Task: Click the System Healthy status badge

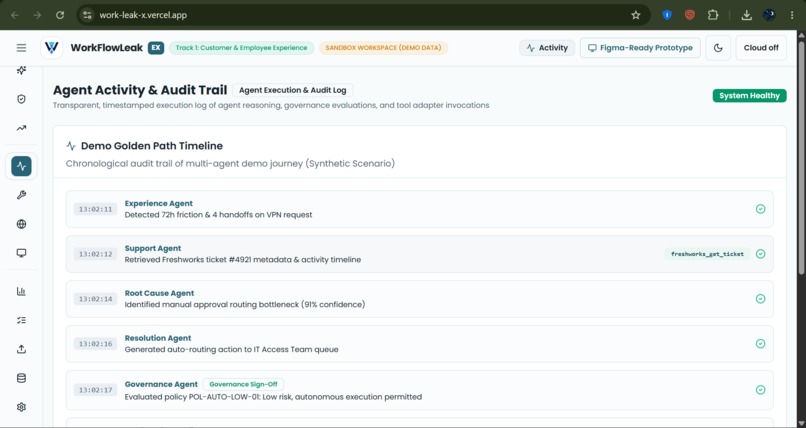Action: (749, 96)
